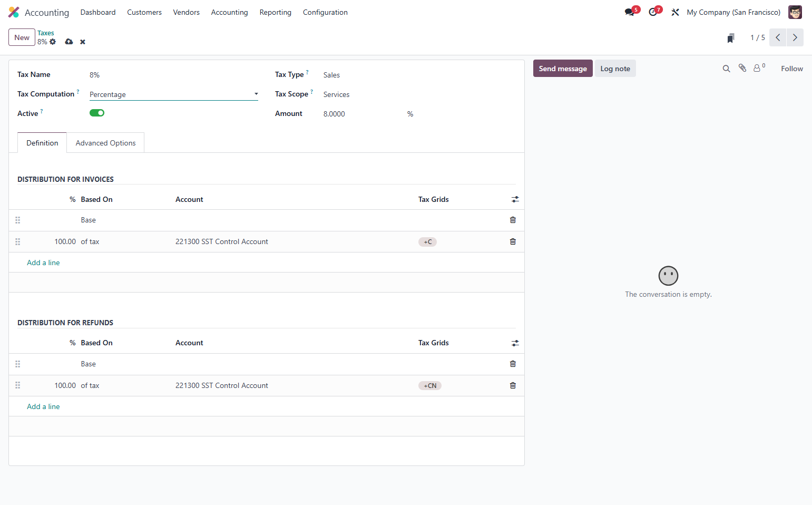Open the Customers menu

[144, 12]
